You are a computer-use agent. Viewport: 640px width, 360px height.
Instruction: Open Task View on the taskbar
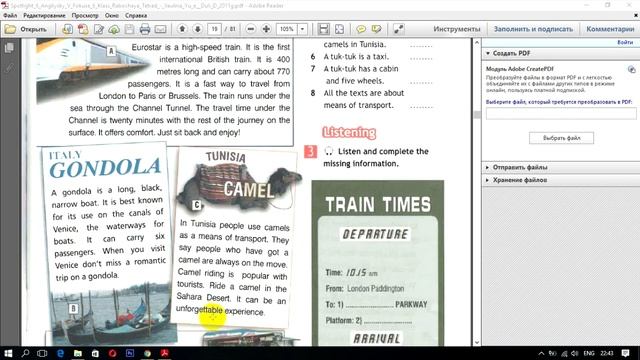tap(42, 353)
